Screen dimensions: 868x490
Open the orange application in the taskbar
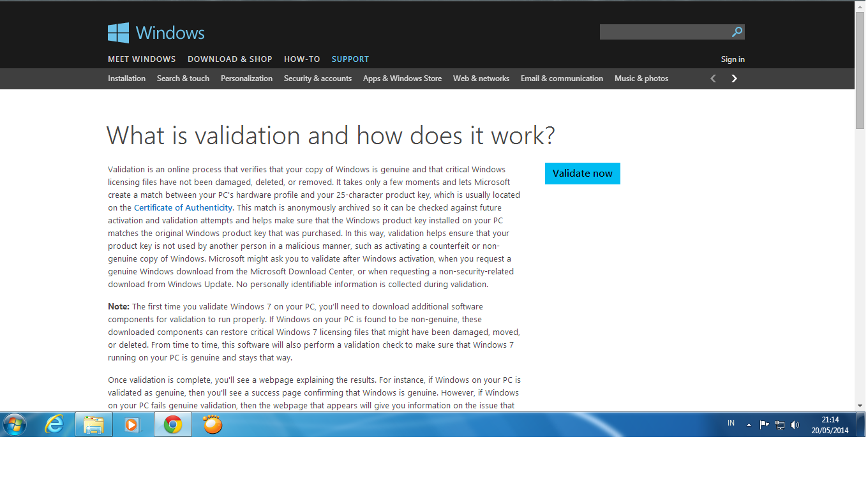click(x=213, y=424)
